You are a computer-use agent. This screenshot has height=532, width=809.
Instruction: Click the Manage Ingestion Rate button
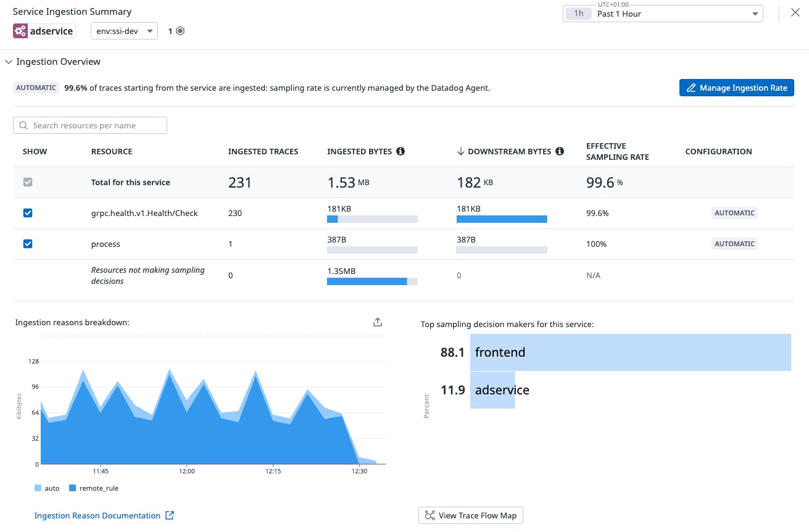tap(736, 88)
